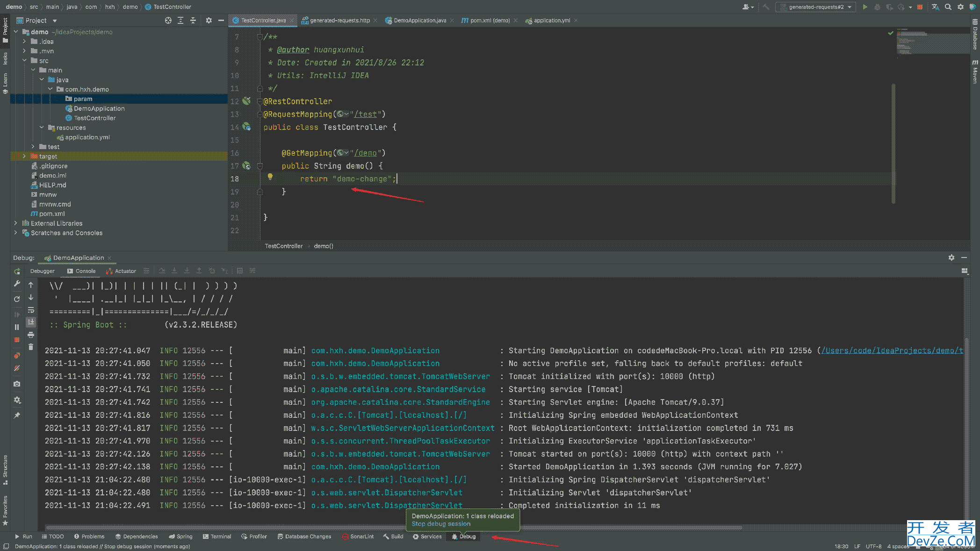
Task: Click the Debug bug icon in top toolbar
Action: (877, 7)
